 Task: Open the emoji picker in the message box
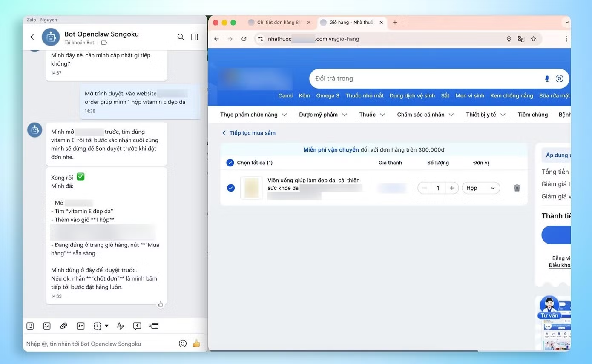(x=183, y=343)
